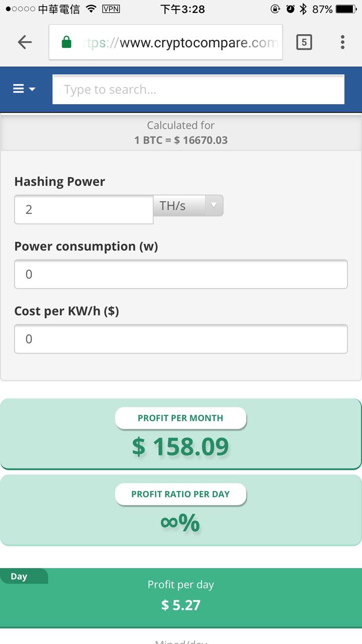Tap the Wi-Fi status icon
This screenshot has width=362, height=644.
click(x=91, y=9)
